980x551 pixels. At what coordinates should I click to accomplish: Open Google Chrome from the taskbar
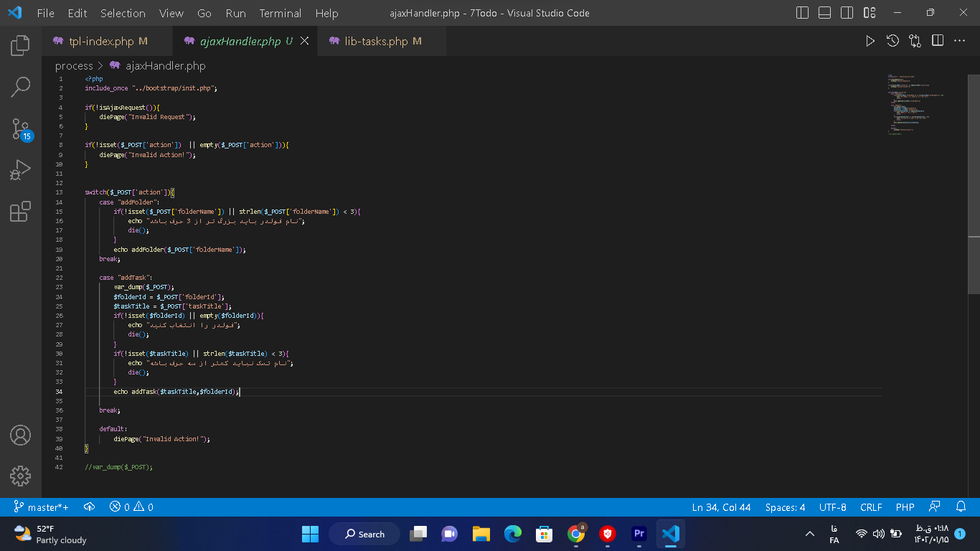(x=576, y=534)
